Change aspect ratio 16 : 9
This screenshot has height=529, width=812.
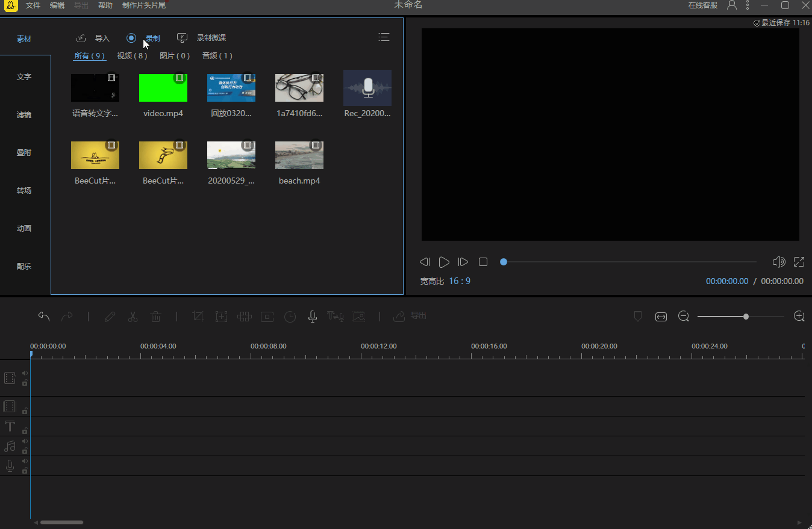[460, 281]
